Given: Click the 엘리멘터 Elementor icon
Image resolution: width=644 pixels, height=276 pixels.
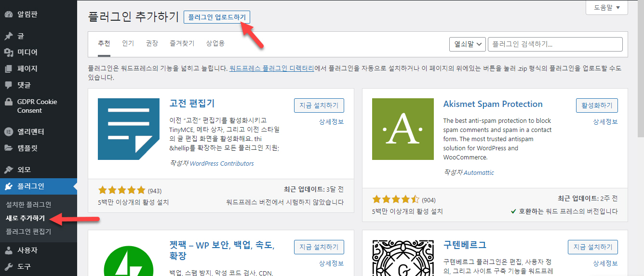Looking at the screenshot, I should click(x=8, y=131).
